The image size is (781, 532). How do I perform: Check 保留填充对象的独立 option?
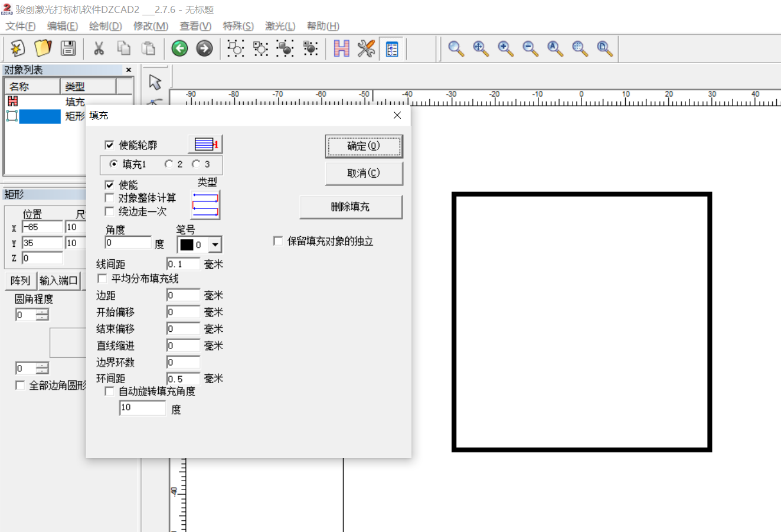pyautogui.click(x=278, y=241)
